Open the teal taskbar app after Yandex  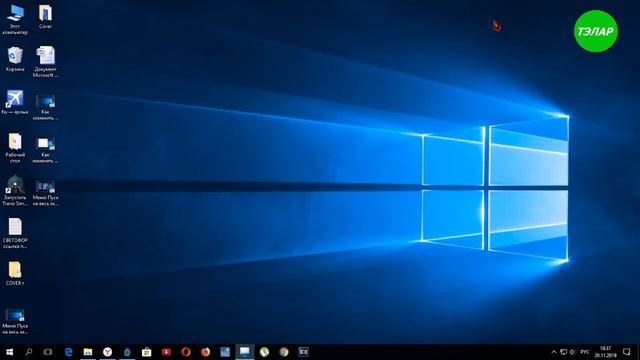click(127, 352)
